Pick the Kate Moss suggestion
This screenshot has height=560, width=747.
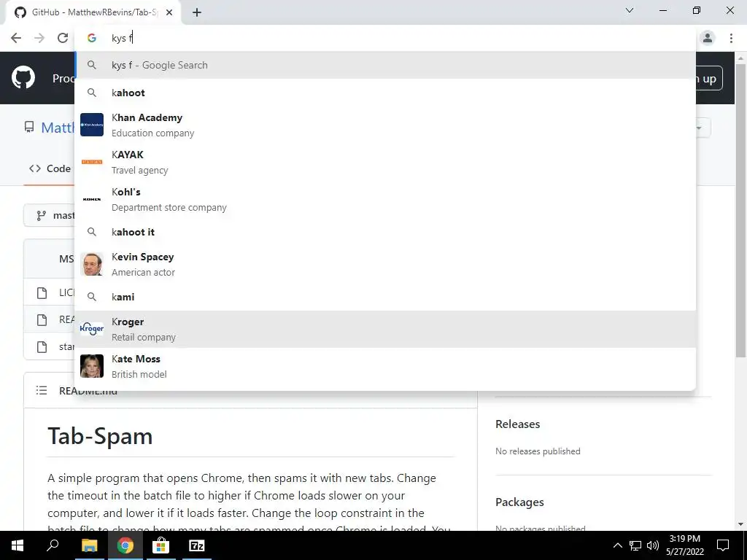pos(385,366)
